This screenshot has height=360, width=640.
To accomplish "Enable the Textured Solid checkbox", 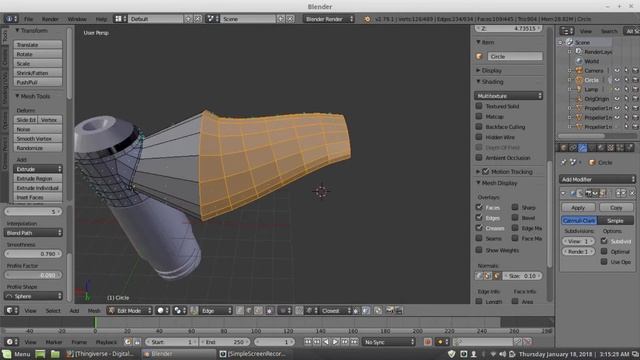I will [x=479, y=106].
